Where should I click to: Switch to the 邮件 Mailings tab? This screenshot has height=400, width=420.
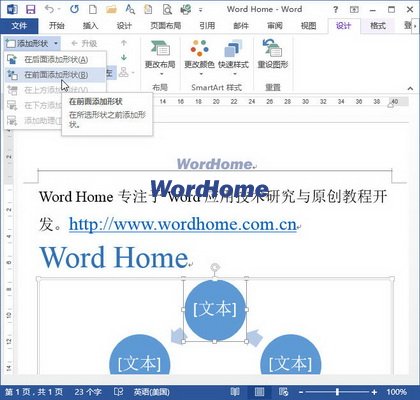tap(241, 26)
